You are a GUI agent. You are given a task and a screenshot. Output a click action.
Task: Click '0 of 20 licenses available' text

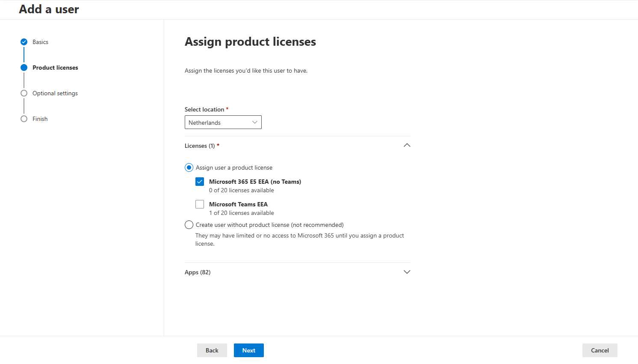coord(242,190)
